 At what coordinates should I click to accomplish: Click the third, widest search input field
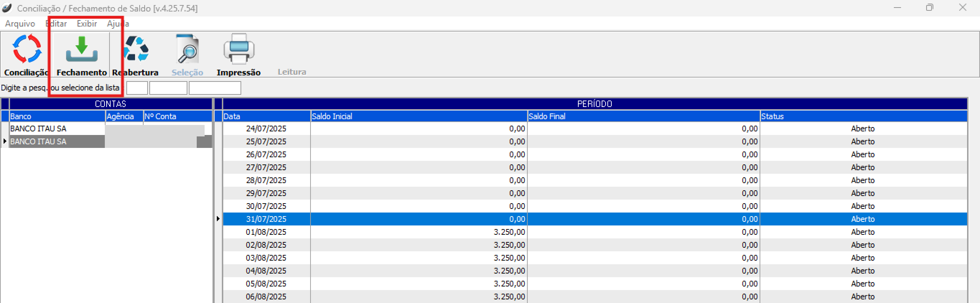tap(215, 88)
